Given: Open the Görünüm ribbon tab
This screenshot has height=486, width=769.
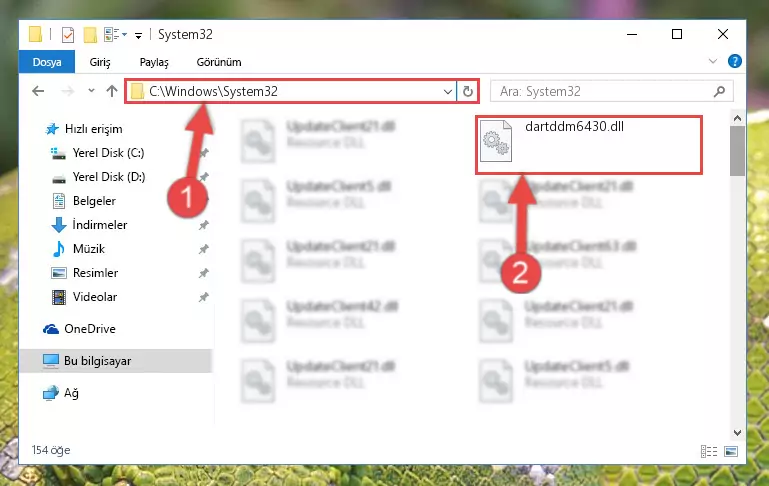Looking at the screenshot, I should (x=219, y=62).
